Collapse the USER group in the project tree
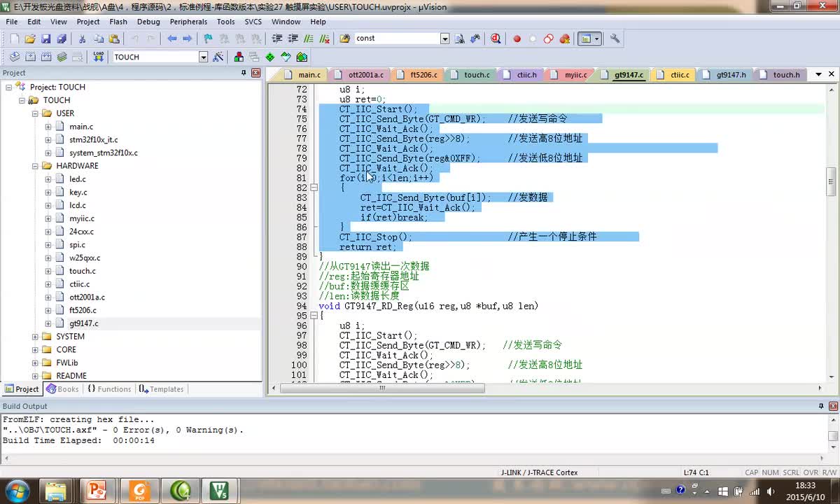The height and width of the screenshot is (504, 840). pos(35,113)
